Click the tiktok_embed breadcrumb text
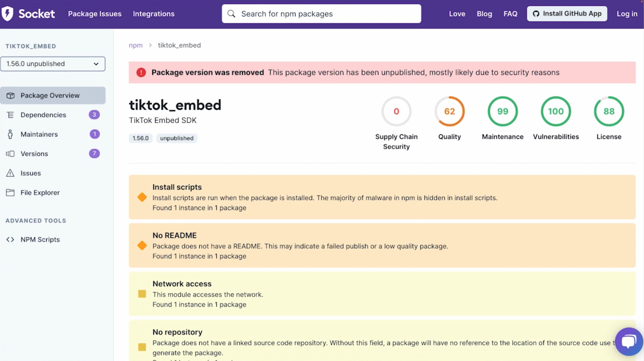Screen dimensions: 644x361 [x=179, y=45]
